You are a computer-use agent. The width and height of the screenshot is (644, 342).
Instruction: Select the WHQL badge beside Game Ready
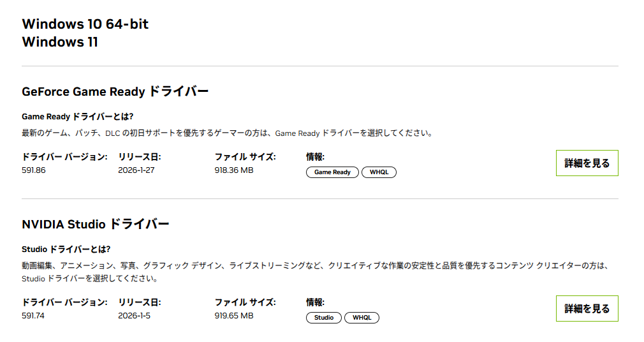379,172
